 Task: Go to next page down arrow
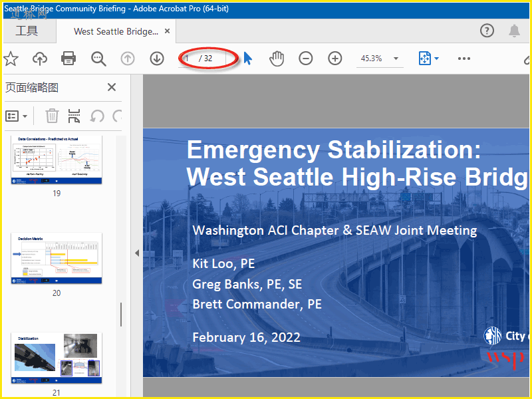(157, 59)
